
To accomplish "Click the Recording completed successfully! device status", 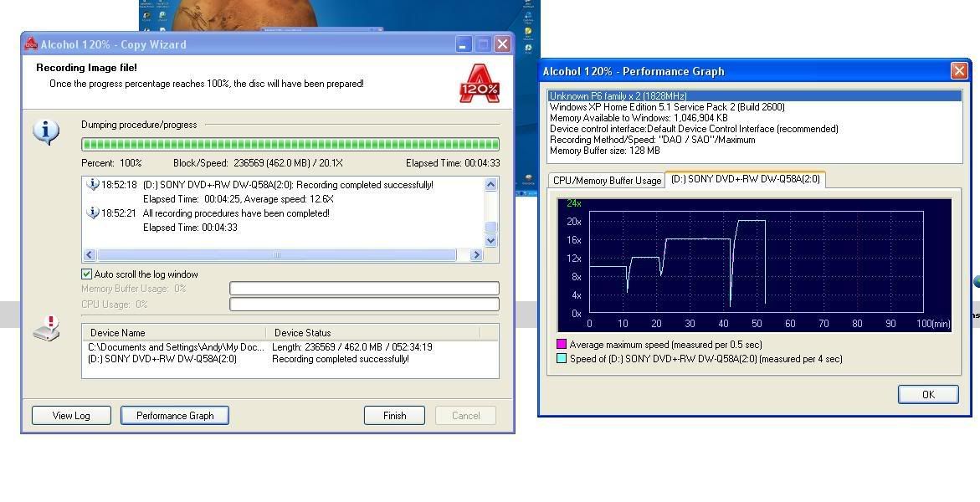I will 341,359.
